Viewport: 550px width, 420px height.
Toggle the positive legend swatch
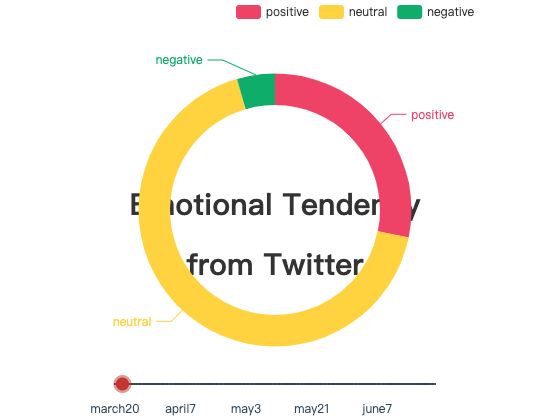pyautogui.click(x=248, y=12)
